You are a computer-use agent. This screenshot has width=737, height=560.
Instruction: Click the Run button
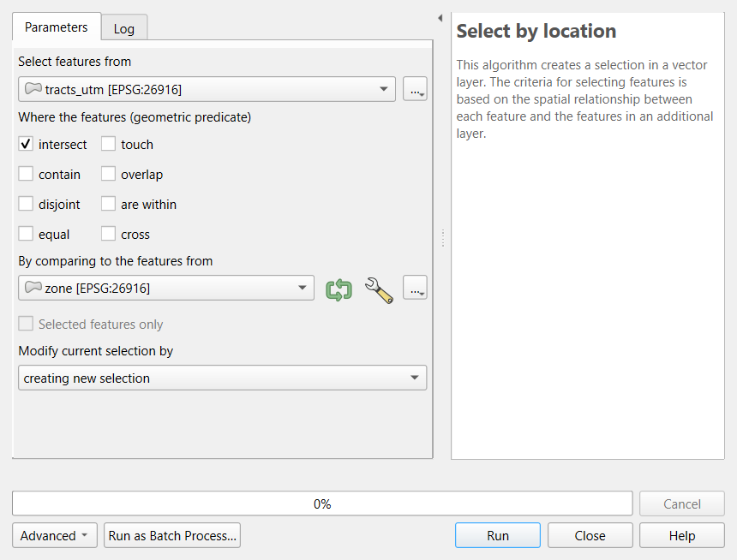(x=498, y=535)
